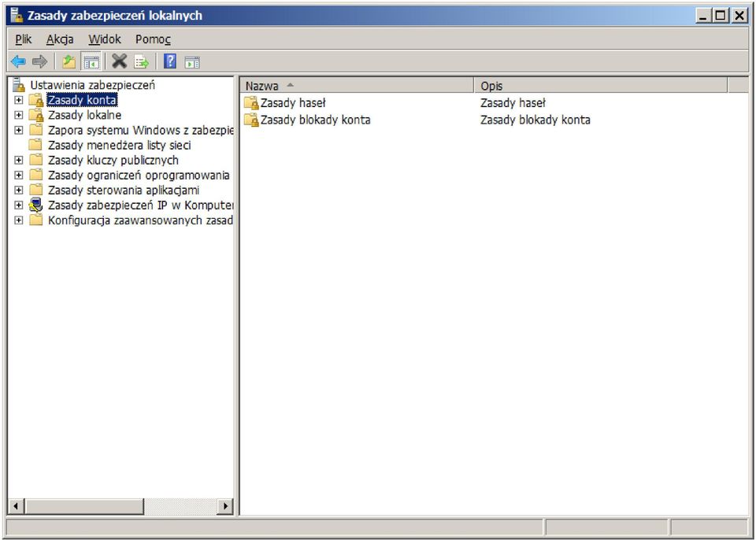Sort by the Nazwa column header
Screen dimensions: 756x540
tap(357, 86)
